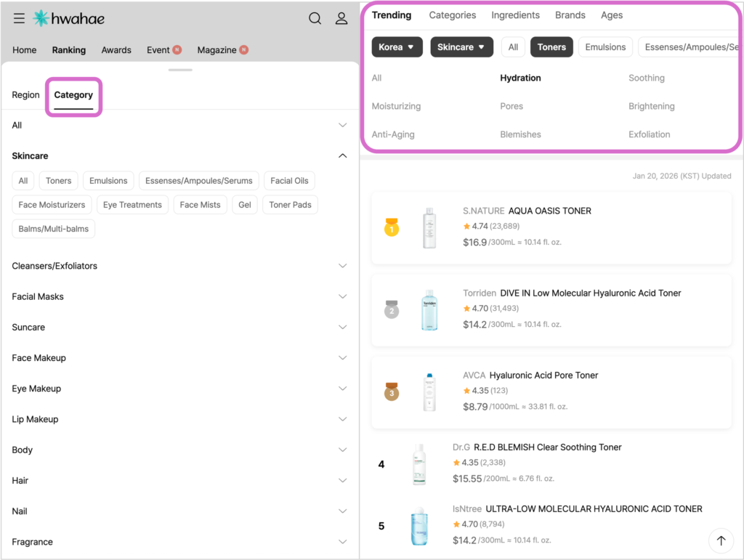Viewport: 744px width, 560px height.
Task: Open the search function
Action: click(x=315, y=18)
